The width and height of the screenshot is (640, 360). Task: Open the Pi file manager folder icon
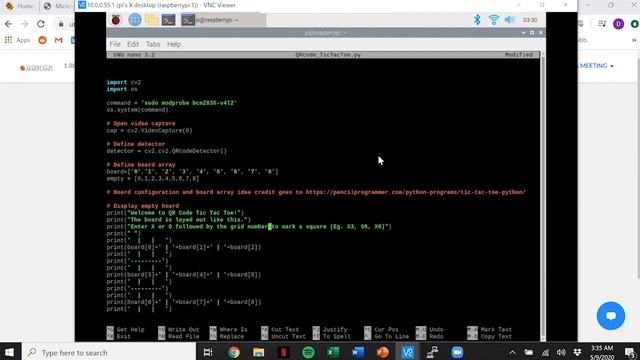[151, 20]
